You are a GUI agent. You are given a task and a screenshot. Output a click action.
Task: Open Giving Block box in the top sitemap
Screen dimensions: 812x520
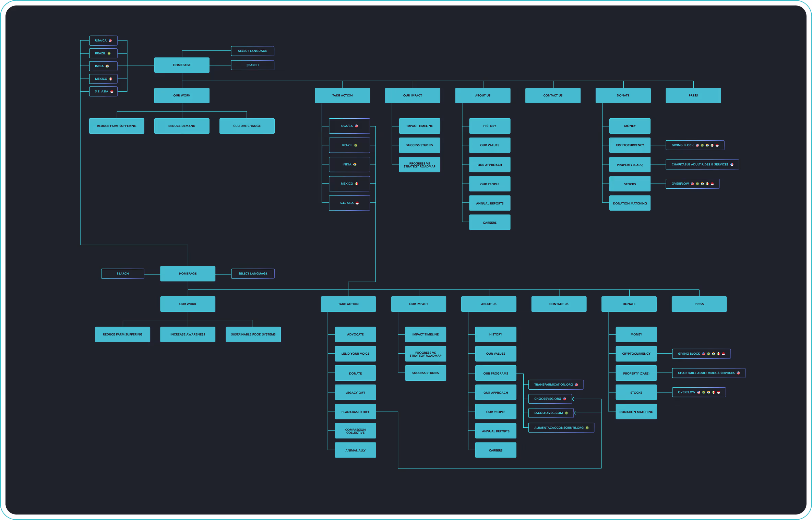click(695, 145)
